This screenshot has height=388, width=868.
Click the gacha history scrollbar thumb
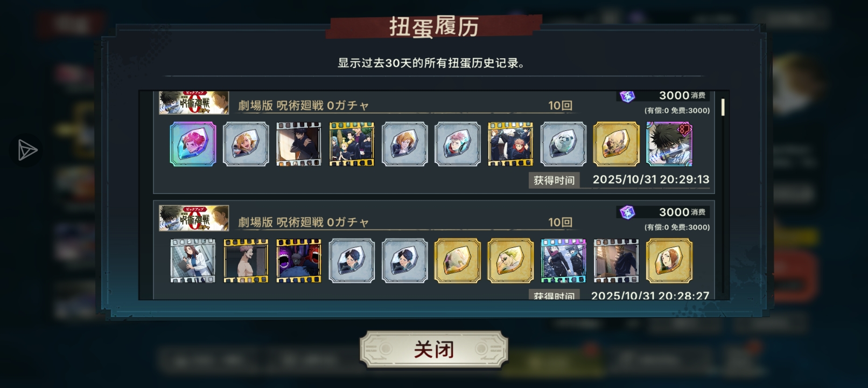point(723,107)
